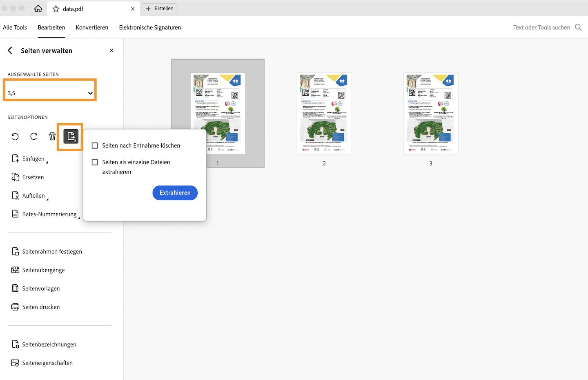Screen dimensions: 588x380
Task: Click Seiten drucken
Action: pos(41,307)
